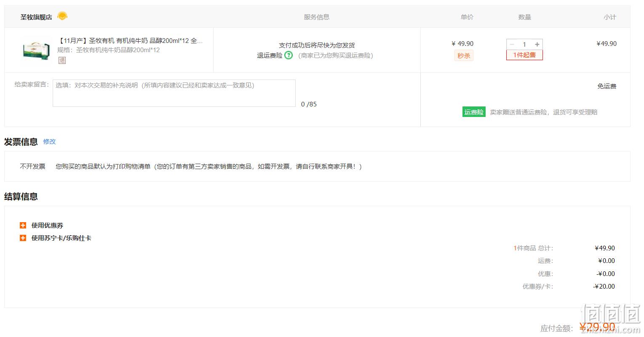Expand 使用苏宁卡/乐购仕卡 plus icon
The height and width of the screenshot is (337, 644).
23,238
